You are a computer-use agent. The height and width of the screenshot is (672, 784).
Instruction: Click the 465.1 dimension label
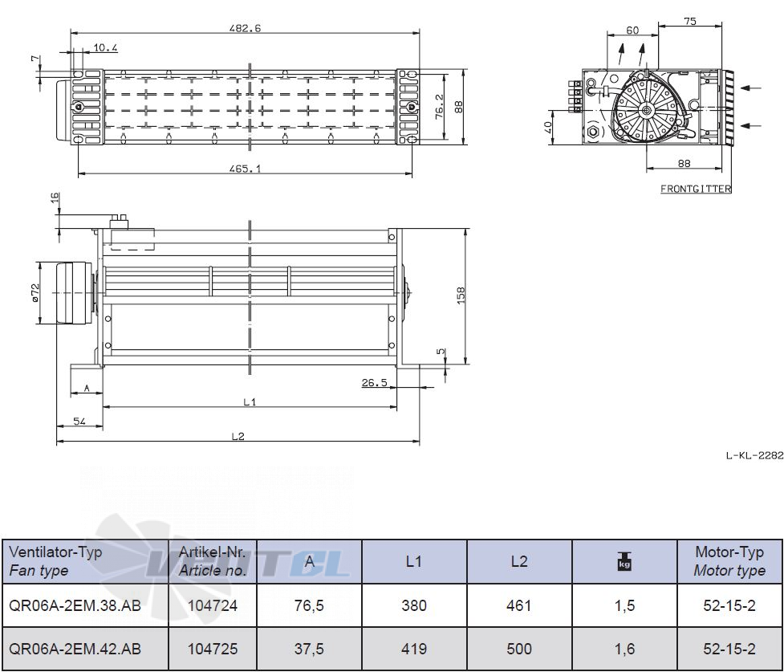245,169
